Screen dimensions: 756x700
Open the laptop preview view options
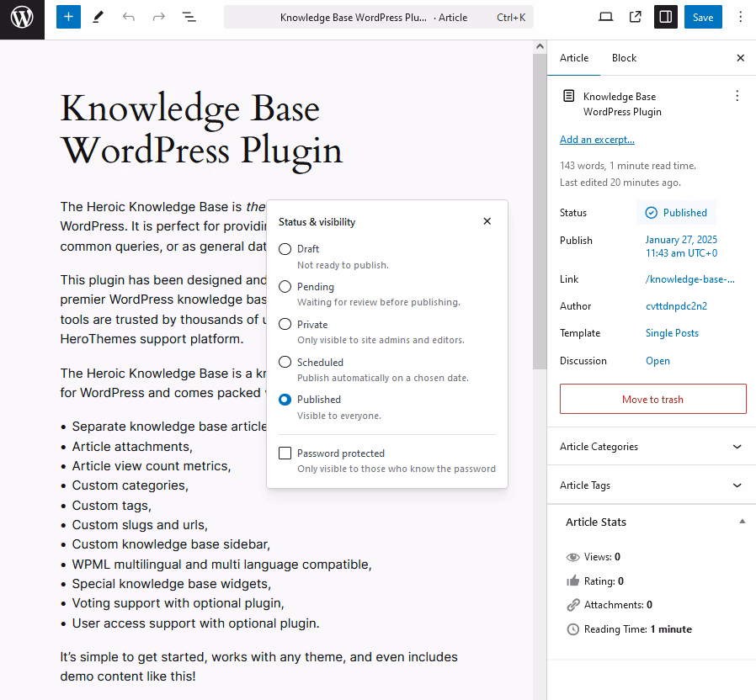pyautogui.click(x=605, y=18)
